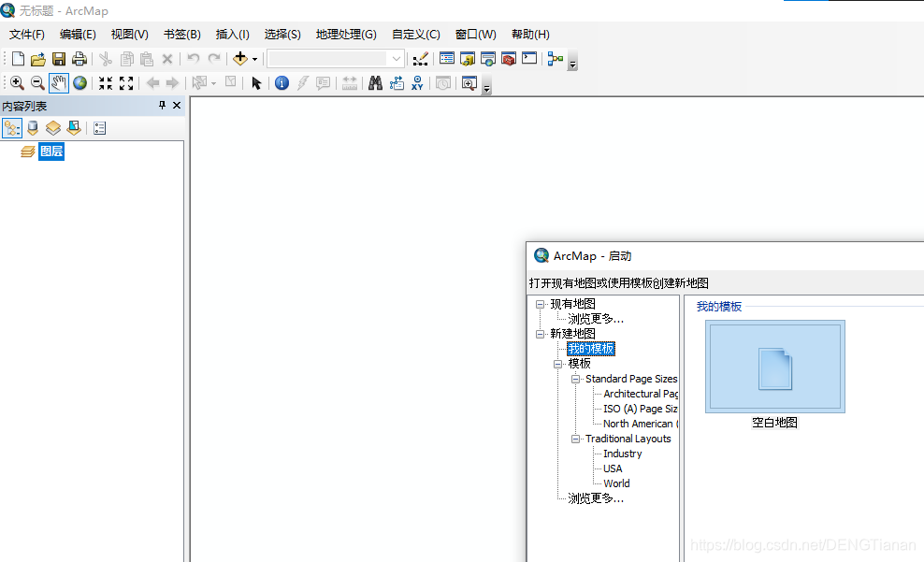924x562 pixels.
Task: Select the ISO (A) Page Sizes item
Action: click(x=641, y=409)
